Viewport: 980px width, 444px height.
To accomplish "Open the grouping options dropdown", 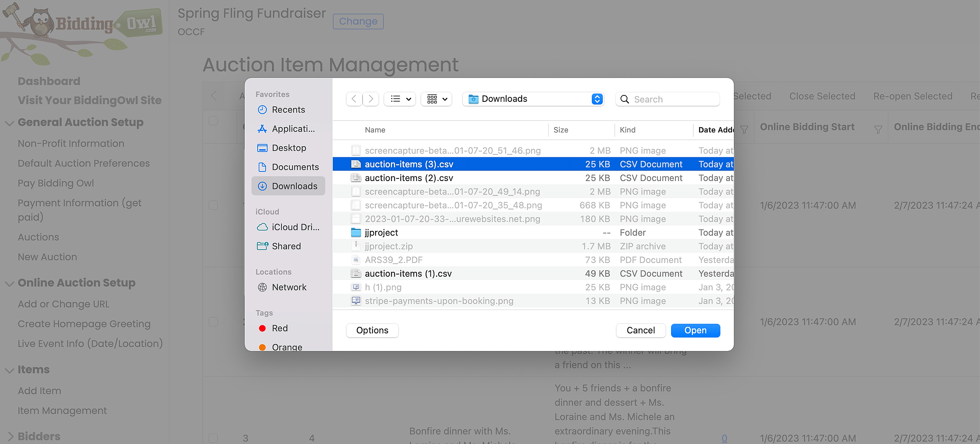I will 436,99.
